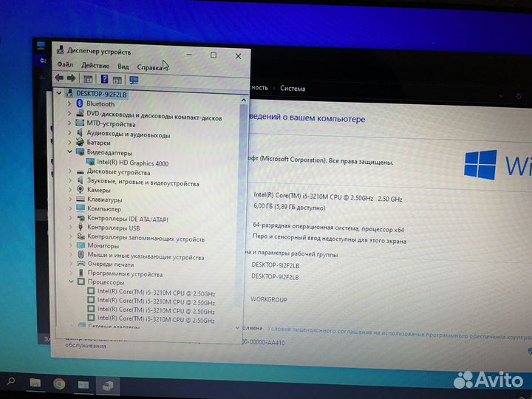Expand the Bluetooth category
This screenshot has width=532, height=399.
click(69, 103)
